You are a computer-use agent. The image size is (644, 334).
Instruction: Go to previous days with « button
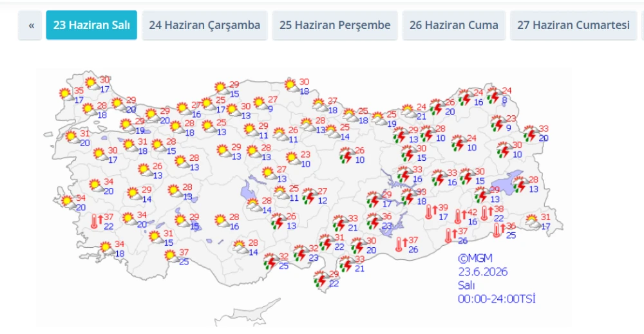tap(30, 25)
